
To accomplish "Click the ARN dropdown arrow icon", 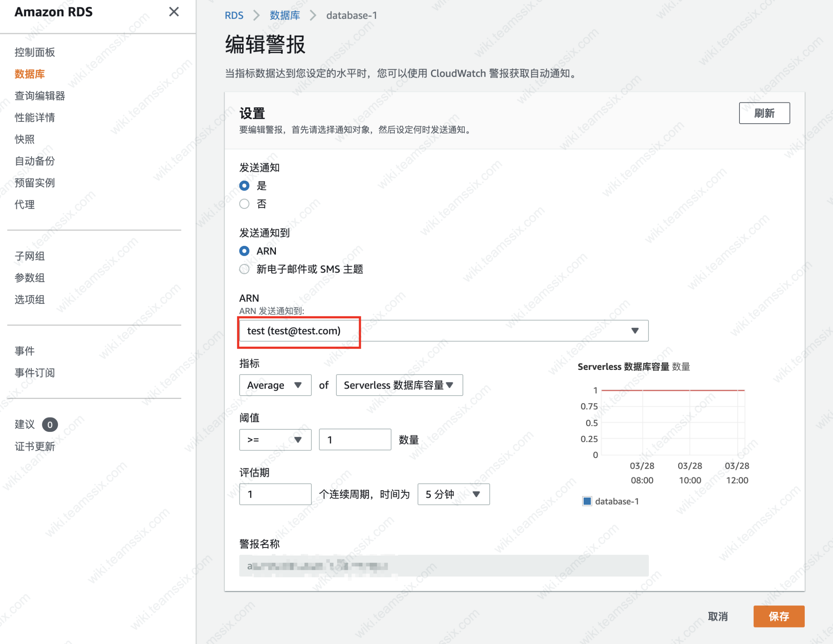I will click(x=635, y=330).
